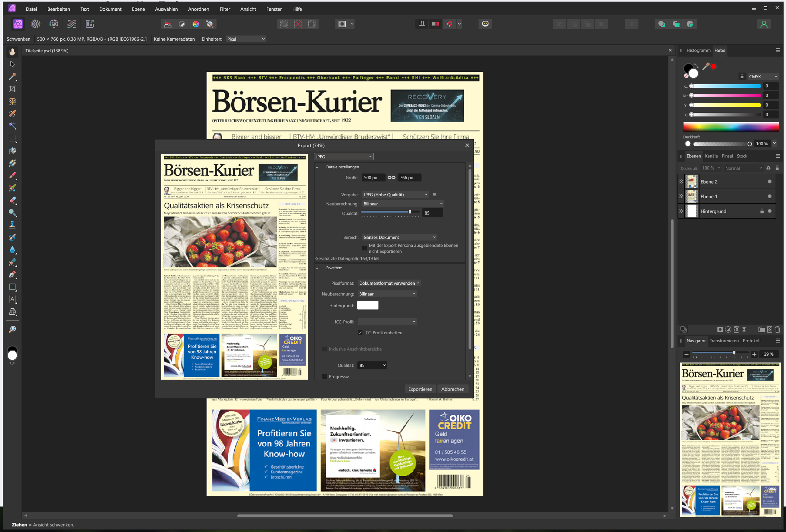The width and height of the screenshot is (786, 532).
Task: Open the JPEG file format dropdown
Action: tap(344, 157)
